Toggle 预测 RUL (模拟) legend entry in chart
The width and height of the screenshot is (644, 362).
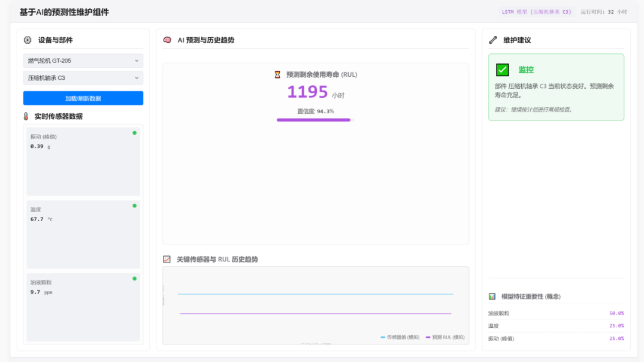tap(445, 337)
